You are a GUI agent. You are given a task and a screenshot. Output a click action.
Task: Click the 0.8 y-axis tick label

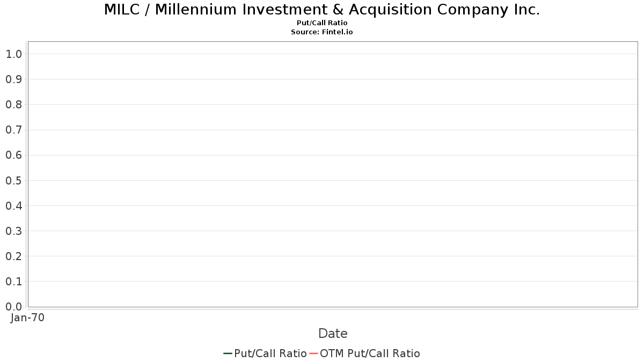click(13, 105)
